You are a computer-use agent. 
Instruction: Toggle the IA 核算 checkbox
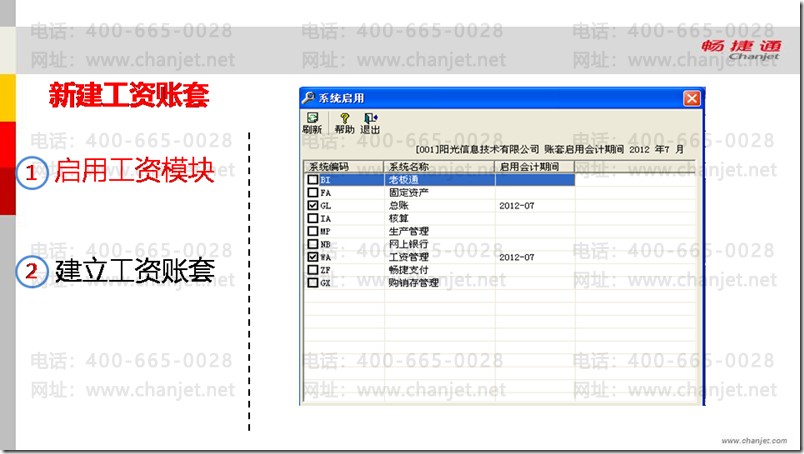pos(313,218)
